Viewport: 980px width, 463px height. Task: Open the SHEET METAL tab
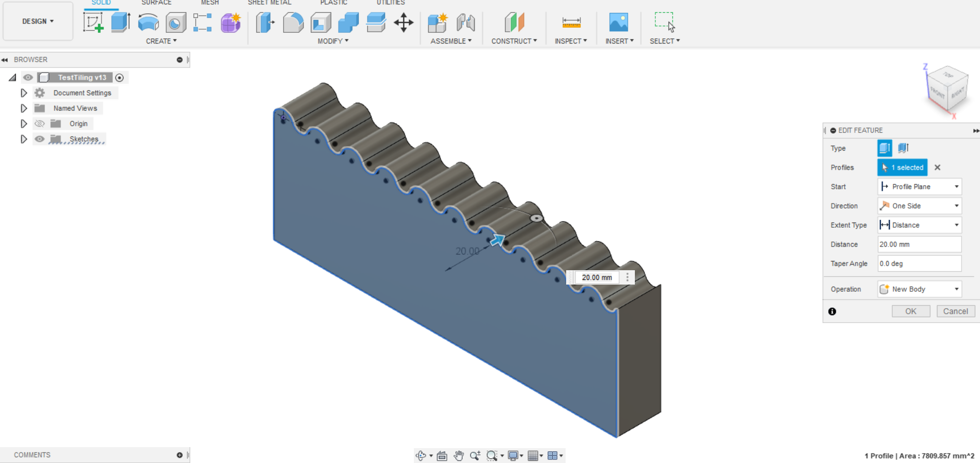point(270,3)
